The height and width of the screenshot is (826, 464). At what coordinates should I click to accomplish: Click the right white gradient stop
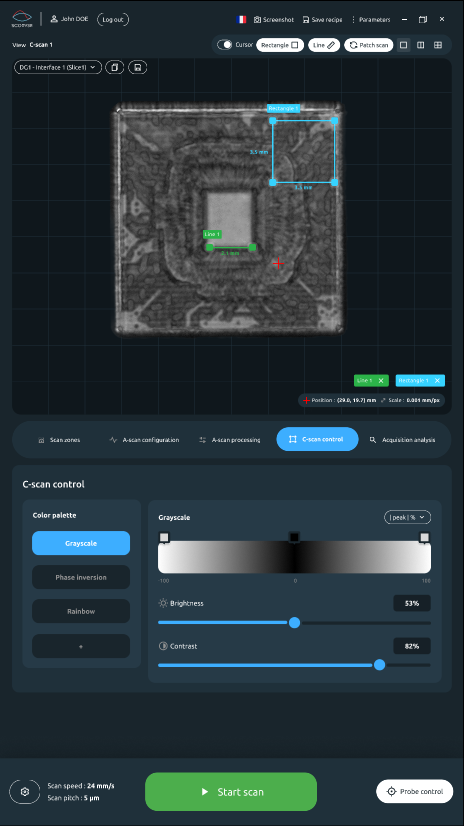click(424, 537)
